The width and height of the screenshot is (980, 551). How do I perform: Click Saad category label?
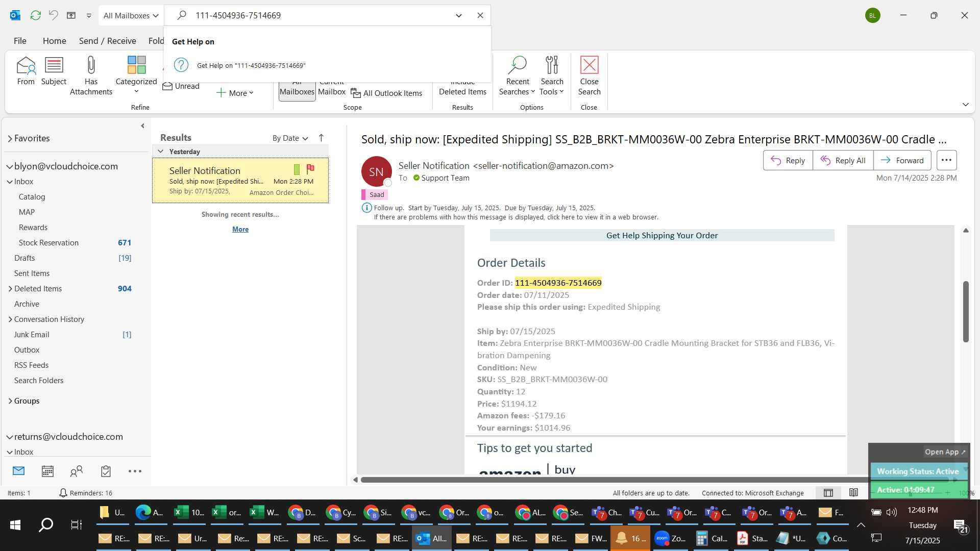[x=375, y=194]
